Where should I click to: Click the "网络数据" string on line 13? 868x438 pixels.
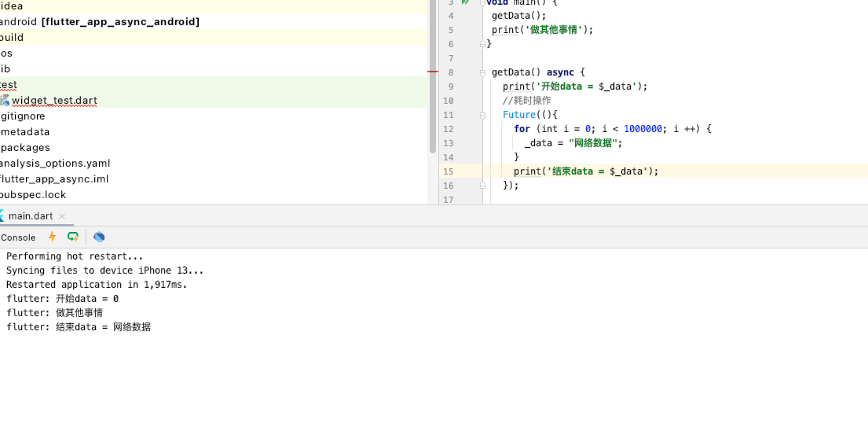point(593,143)
